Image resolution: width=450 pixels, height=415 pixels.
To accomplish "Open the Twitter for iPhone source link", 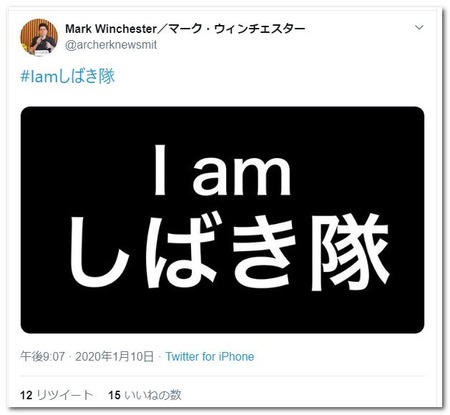I will [x=210, y=356].
